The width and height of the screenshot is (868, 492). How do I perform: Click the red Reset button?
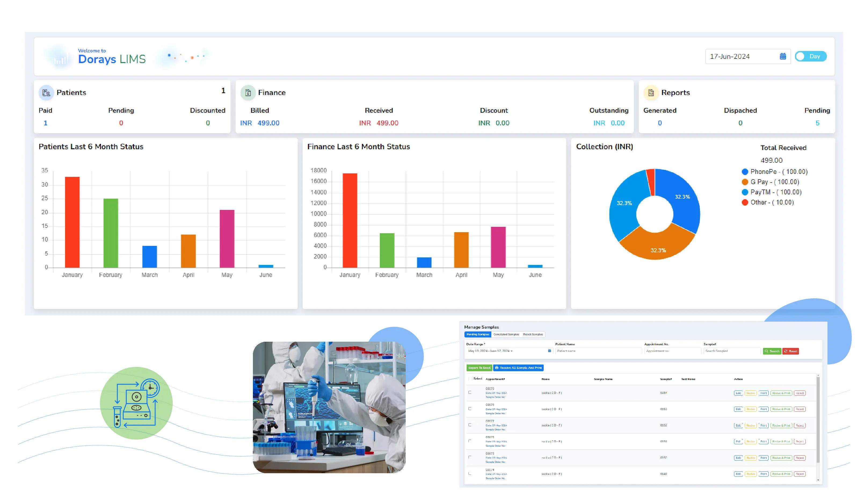point(791,351)
